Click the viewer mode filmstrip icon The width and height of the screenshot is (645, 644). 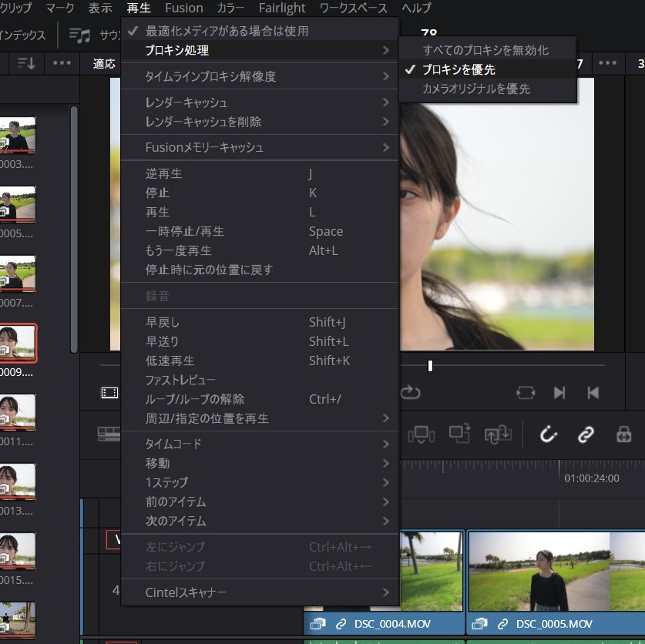coord(109,393)
